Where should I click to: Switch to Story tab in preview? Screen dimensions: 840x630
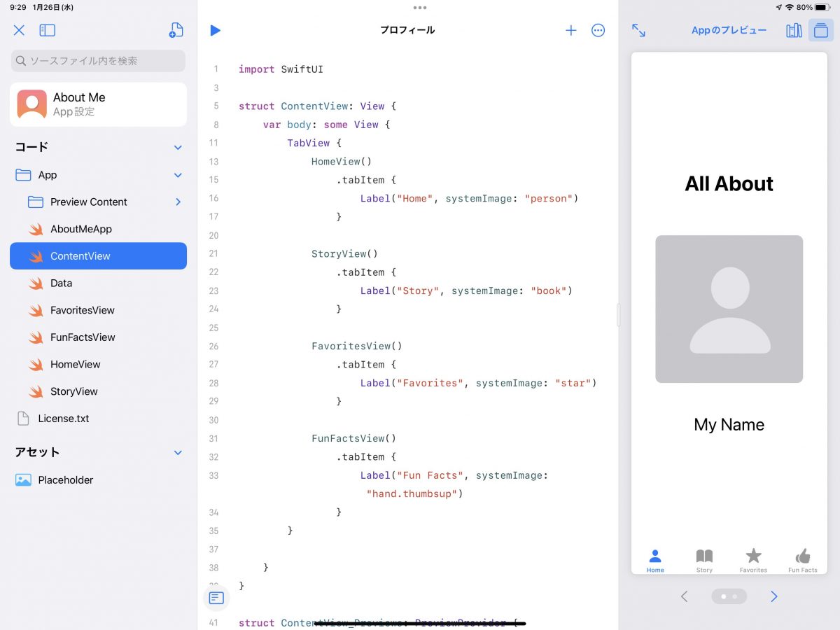click(704, 560)
